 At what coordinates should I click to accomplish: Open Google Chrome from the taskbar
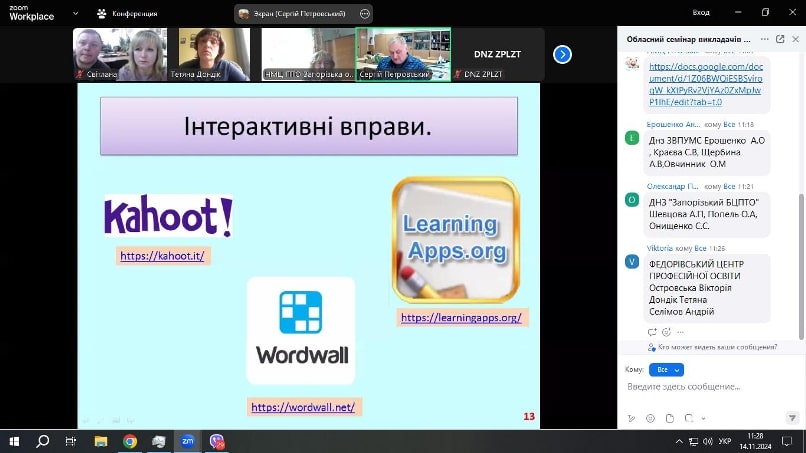point(130,441)
